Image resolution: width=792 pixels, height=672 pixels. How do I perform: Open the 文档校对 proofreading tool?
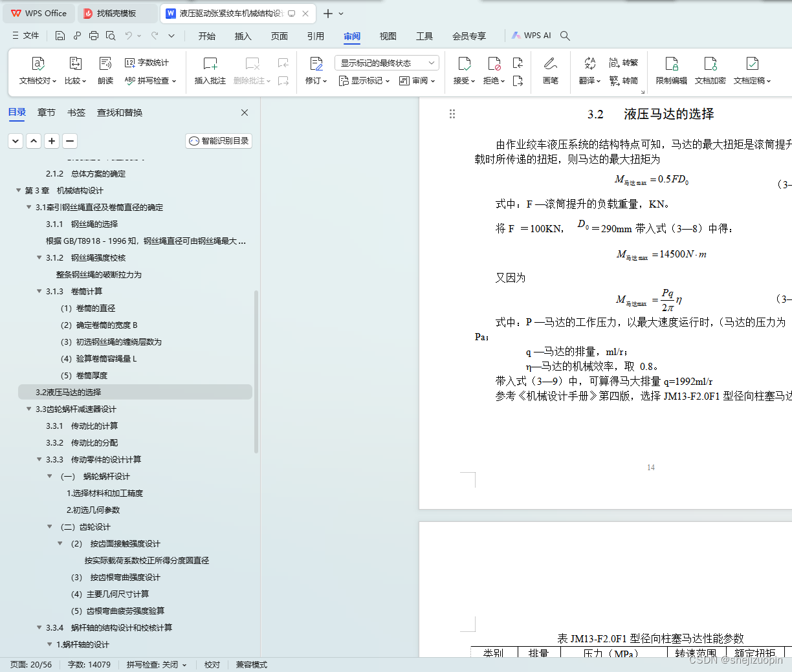pos(38,71)
